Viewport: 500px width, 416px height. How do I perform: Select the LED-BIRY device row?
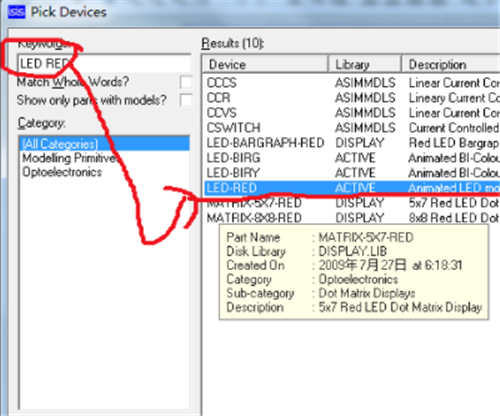352,173
